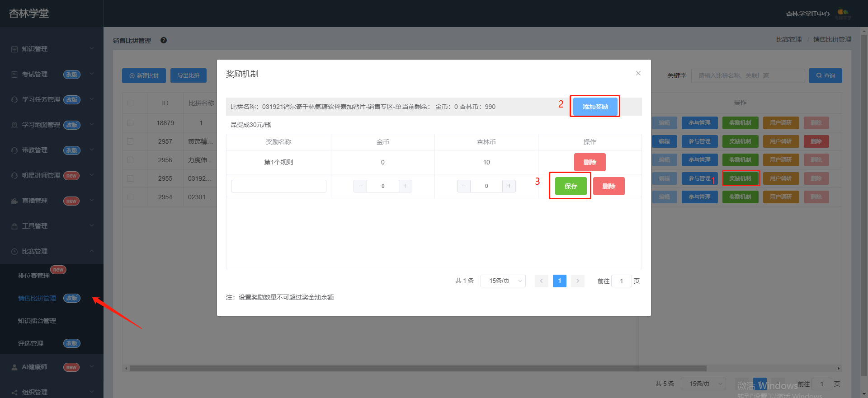
Task: Click the 组织管理 share icon
Action: pyautogui.click(x=14, y=392)
